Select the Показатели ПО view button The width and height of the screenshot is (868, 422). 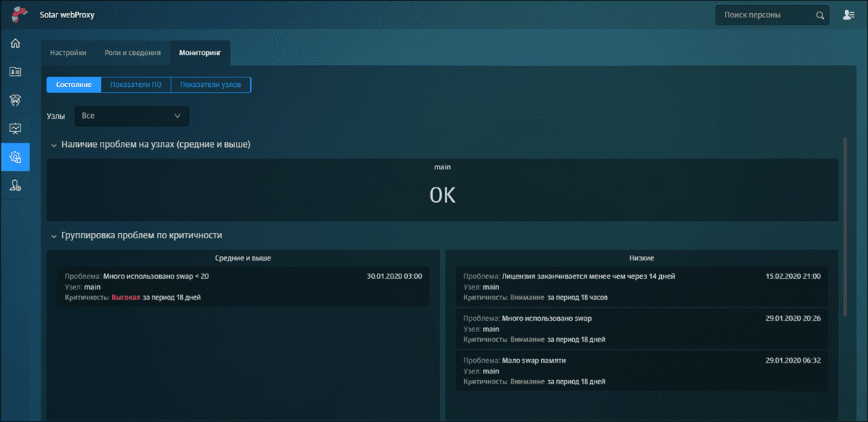(136, 85)
